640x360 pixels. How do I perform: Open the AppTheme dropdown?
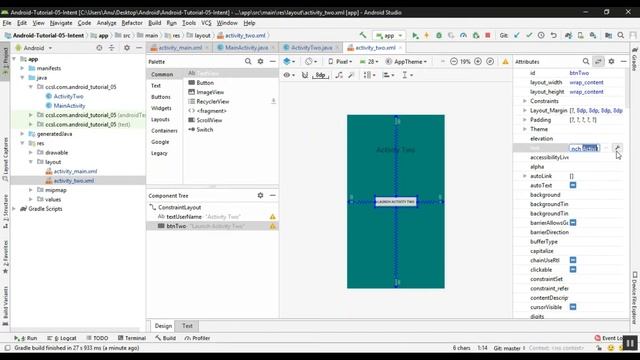(x=406, y=62)
